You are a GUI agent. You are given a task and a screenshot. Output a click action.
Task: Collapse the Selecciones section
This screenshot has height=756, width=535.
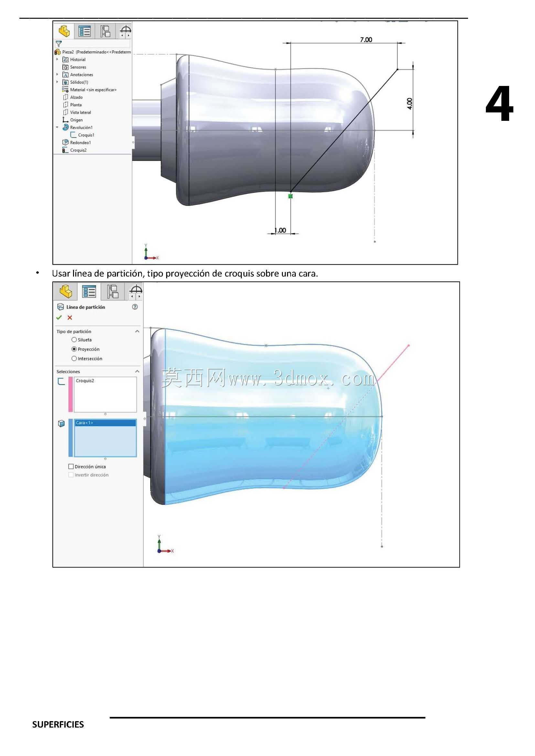pyautogui.click(x=137, y=372)
